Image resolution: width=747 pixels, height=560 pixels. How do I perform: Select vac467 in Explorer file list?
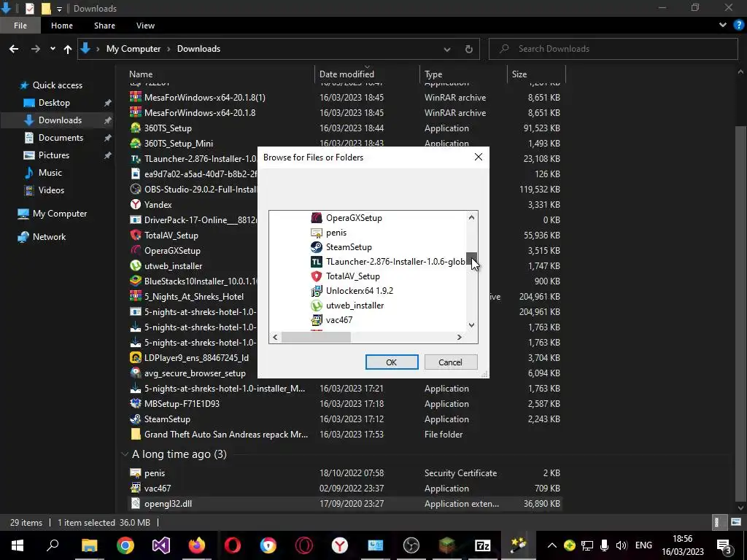(x=158, y=489)
